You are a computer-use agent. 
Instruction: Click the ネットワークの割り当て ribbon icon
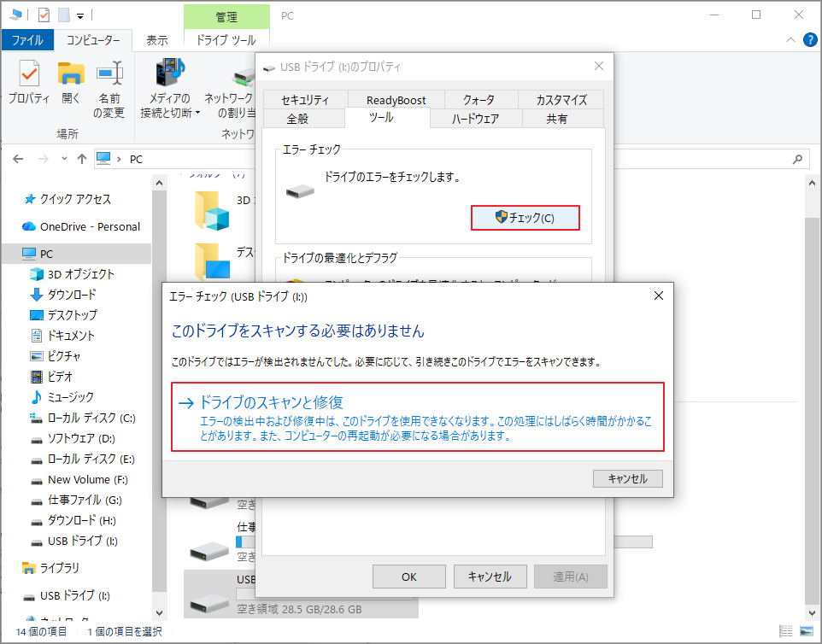click(231, 88)
